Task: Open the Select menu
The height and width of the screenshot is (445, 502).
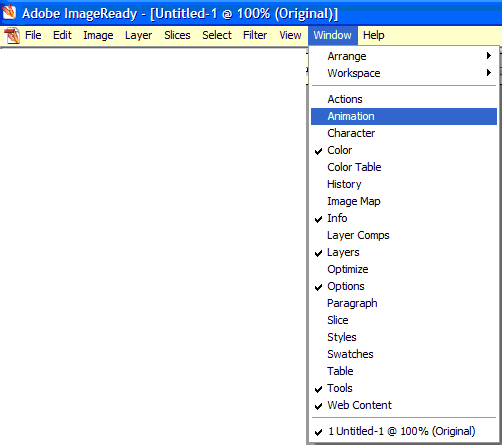Action: click(x=217, y=35)
